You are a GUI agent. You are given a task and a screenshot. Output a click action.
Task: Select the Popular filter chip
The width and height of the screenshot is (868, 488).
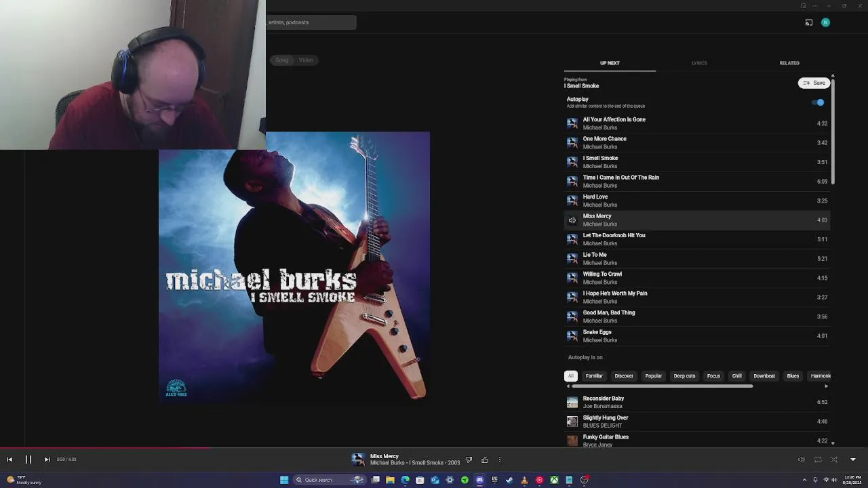pyautogui.click(x=654, y=376)
